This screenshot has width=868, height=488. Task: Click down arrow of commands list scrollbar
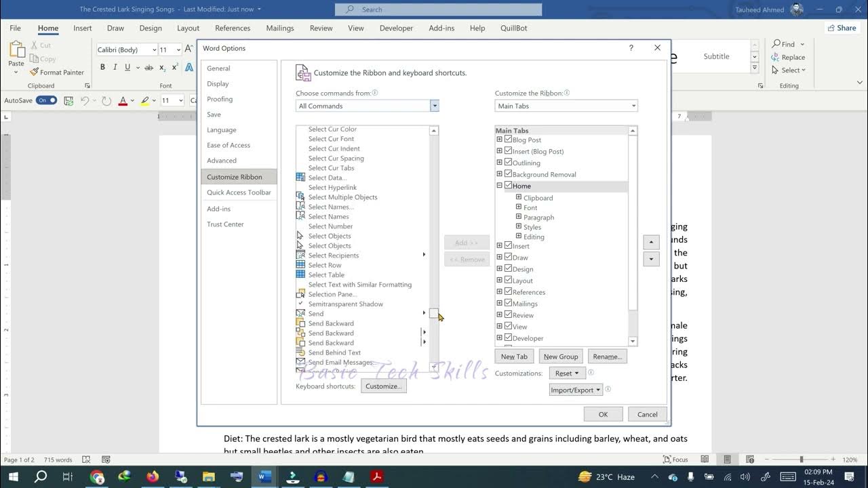pos(434,367)
